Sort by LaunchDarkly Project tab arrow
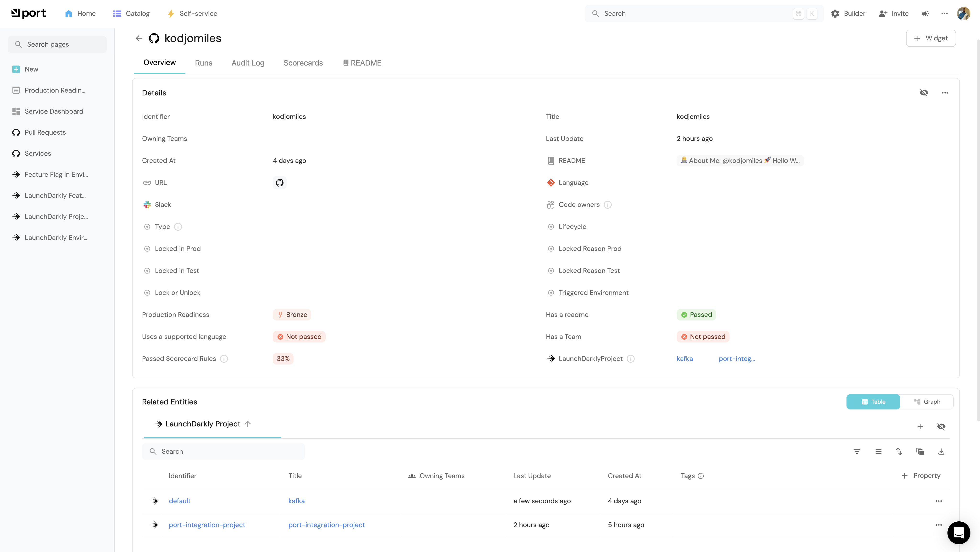 click(x=248, y=424)
